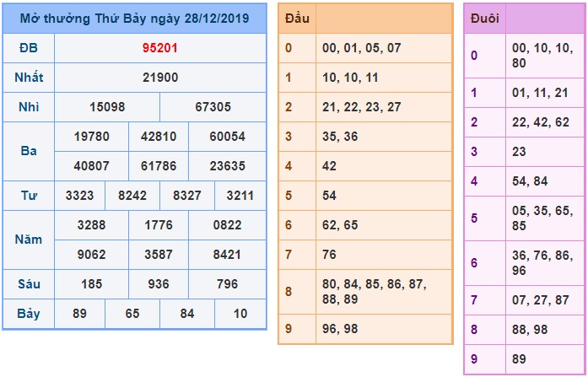Click sixth prize number 936
Screen dimensions: 588x377
pyautogui.click(x=159, y=284)
